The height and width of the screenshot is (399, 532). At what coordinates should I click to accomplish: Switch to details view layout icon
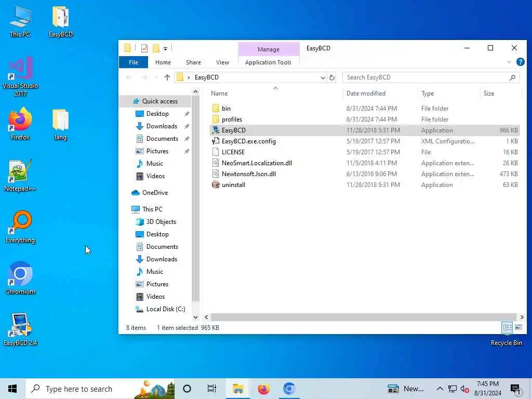tap(507, 327)
